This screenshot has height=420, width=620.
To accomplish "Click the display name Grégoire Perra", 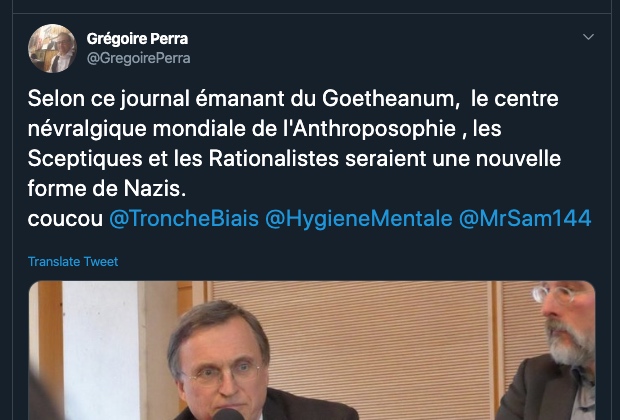I will coord(137,39).
